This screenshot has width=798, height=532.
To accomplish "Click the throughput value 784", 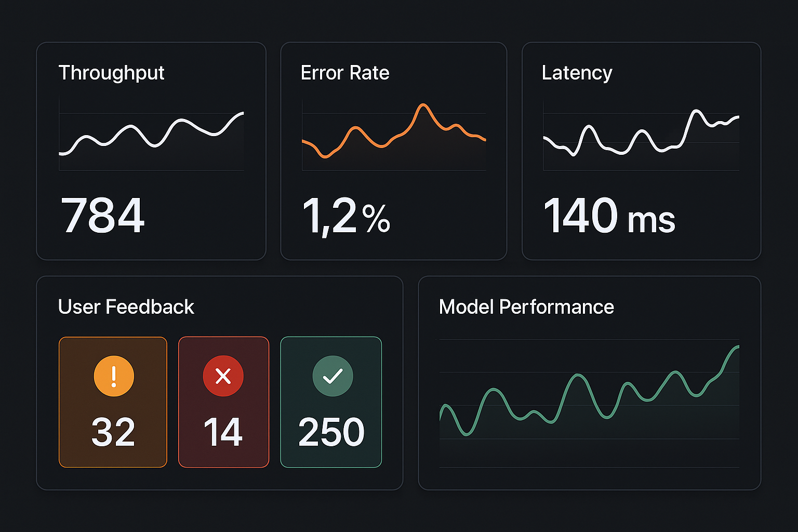I will click(x=103, y=215).
